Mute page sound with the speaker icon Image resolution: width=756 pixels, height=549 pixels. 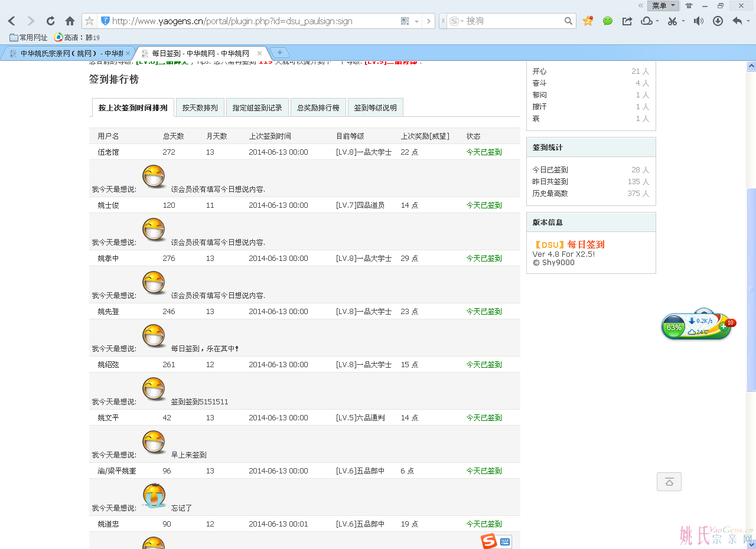[699, 21]
